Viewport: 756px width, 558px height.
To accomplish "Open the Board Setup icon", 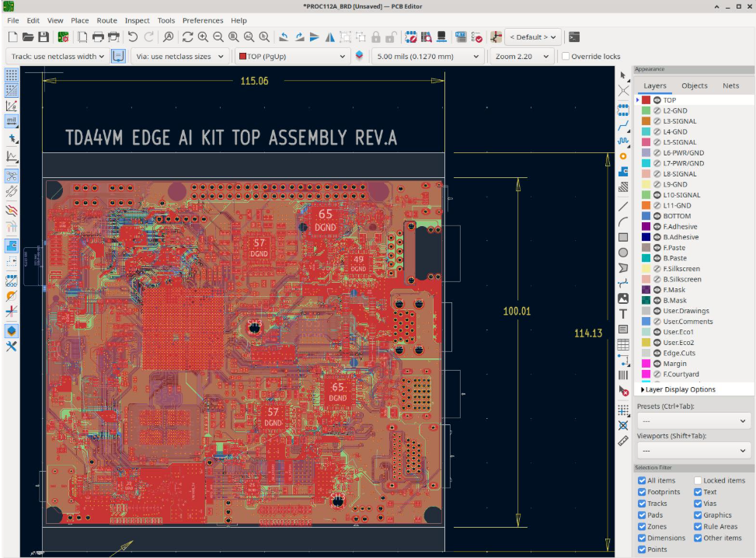I will [63, 37].
